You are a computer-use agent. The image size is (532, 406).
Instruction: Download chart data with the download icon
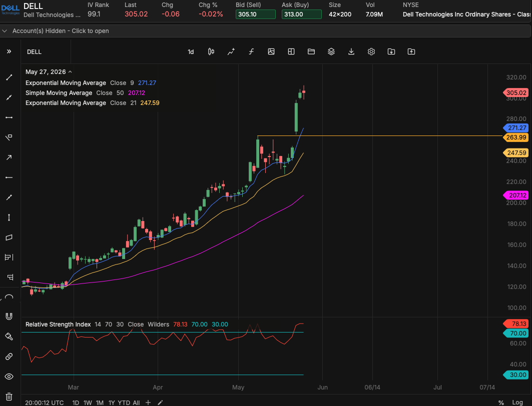point(351,51)
